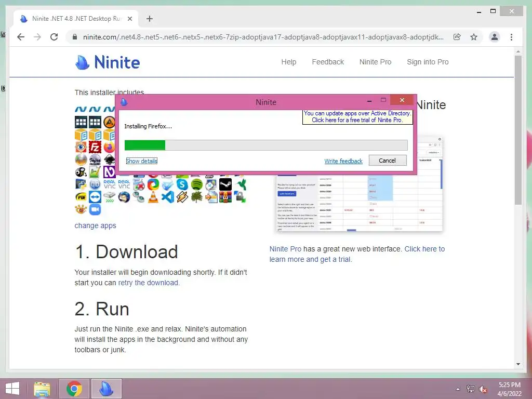
Task: Click the Visual Studio Code icon
Action: [168, 197]
